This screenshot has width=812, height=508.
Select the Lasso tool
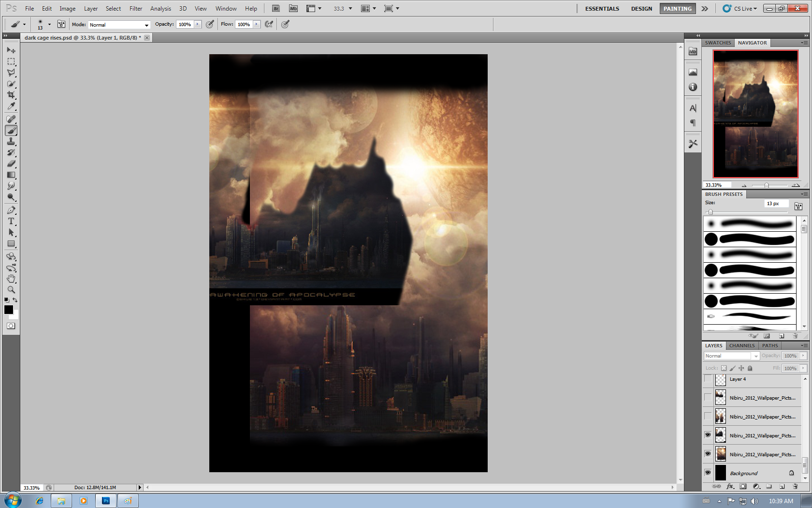[x=11, y=73]
